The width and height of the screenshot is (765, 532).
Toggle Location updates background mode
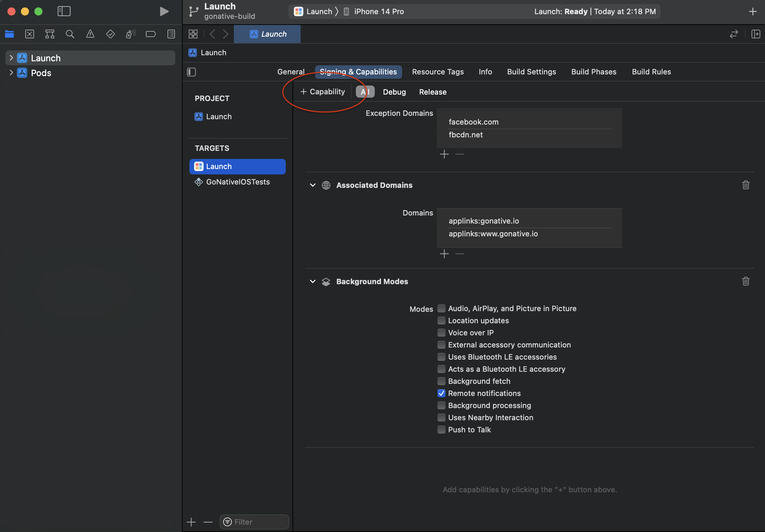(440, 320)
